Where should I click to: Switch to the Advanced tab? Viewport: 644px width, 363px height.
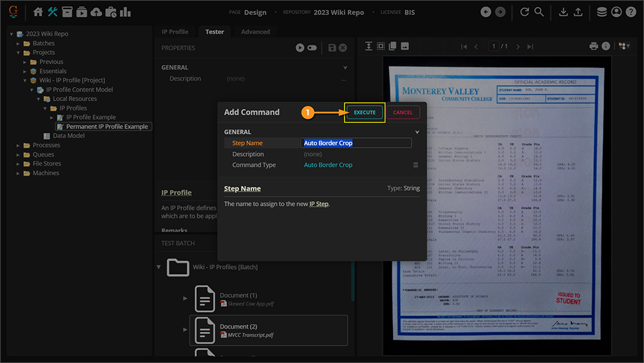point(256,32)
